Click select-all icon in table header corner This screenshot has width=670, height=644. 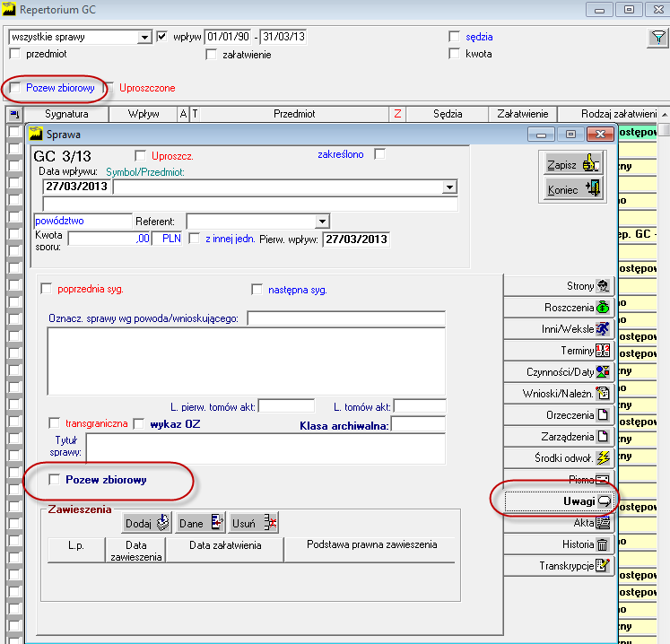coord(14,114)
